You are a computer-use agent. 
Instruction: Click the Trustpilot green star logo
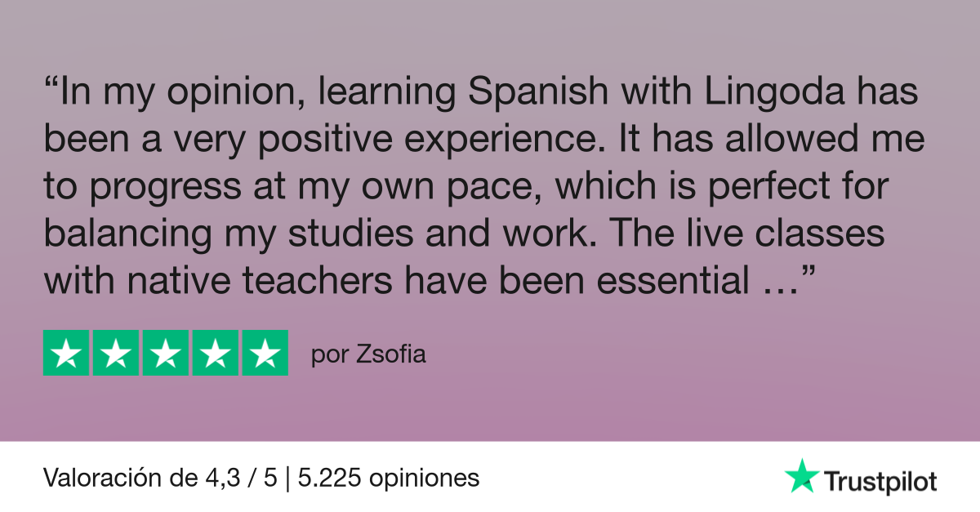point(801,476)
